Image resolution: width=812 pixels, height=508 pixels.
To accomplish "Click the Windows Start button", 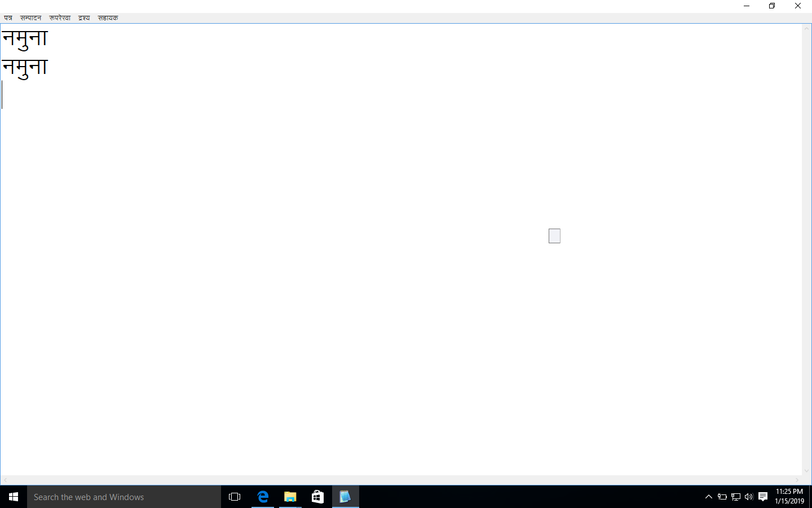I will point(14,497).
